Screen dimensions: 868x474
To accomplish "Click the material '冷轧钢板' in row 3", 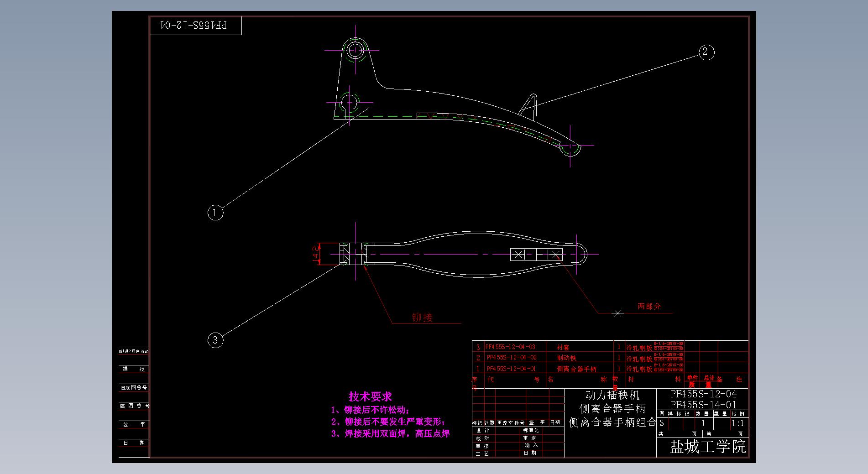I will coord(639,348).
